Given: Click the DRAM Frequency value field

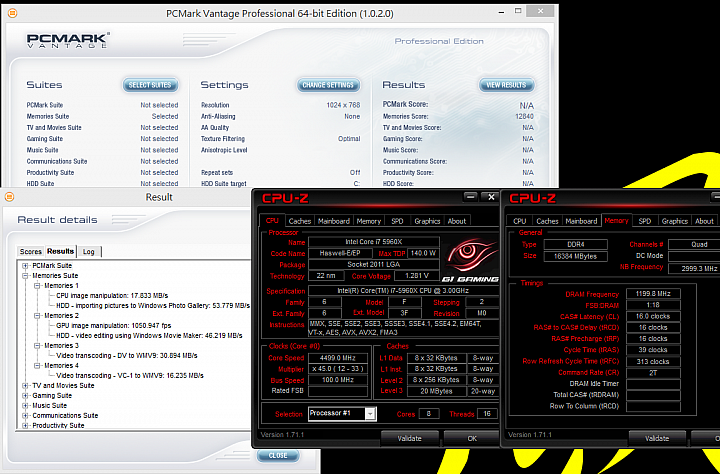Looking at the screenshot, I should 653,293.
